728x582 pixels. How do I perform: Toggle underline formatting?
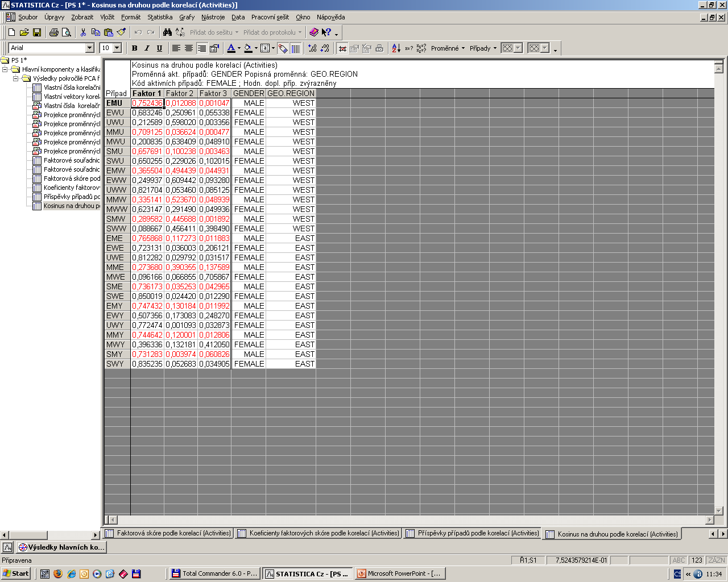point(160,48)
